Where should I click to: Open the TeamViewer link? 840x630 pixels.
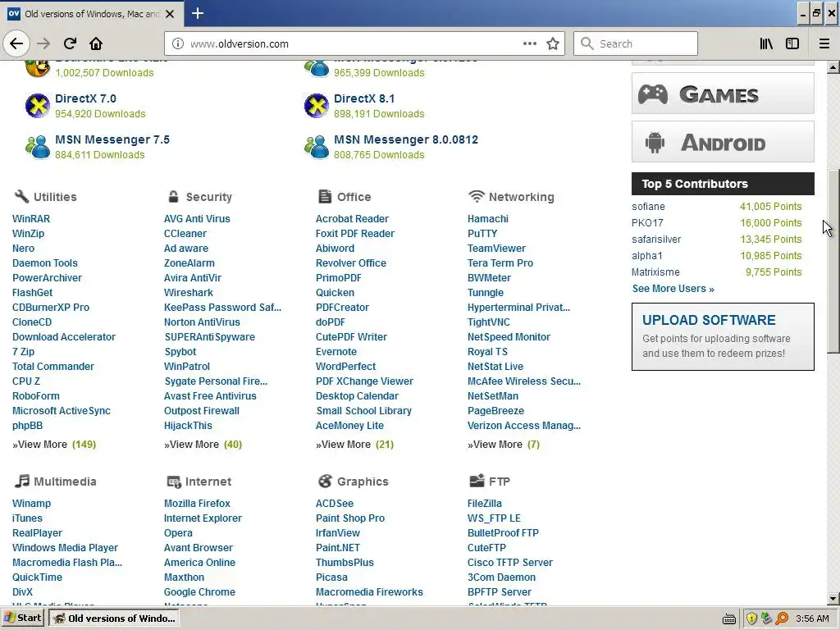(496, 249)
